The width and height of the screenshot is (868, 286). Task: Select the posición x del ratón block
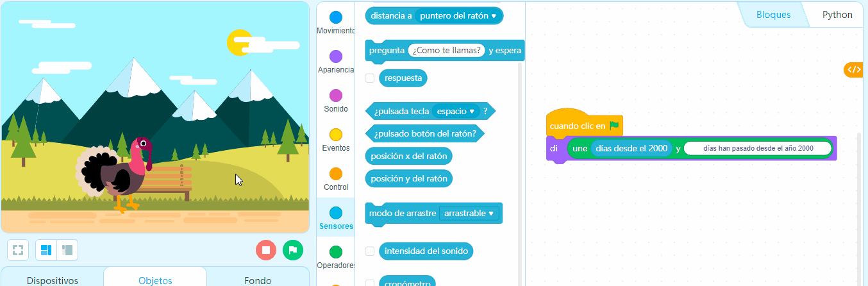click(x=409, y=156)
